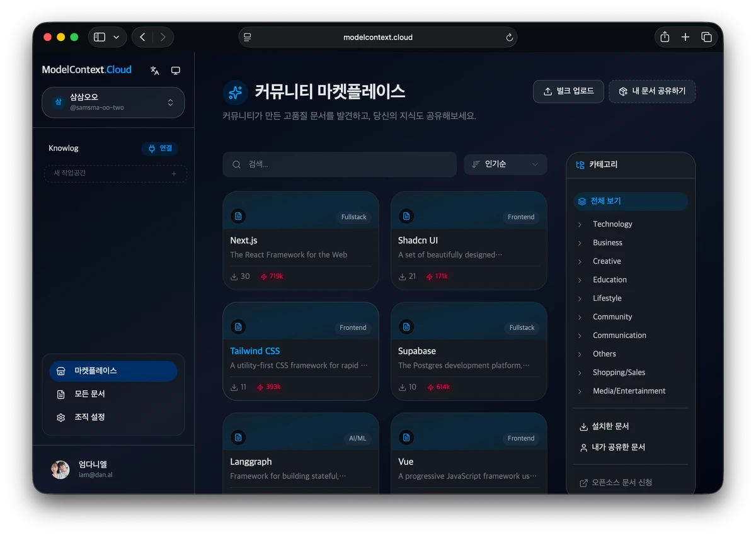Expand the Others category
The width and height of the screenshot is (756, 537).
click(x=580, y=354)
